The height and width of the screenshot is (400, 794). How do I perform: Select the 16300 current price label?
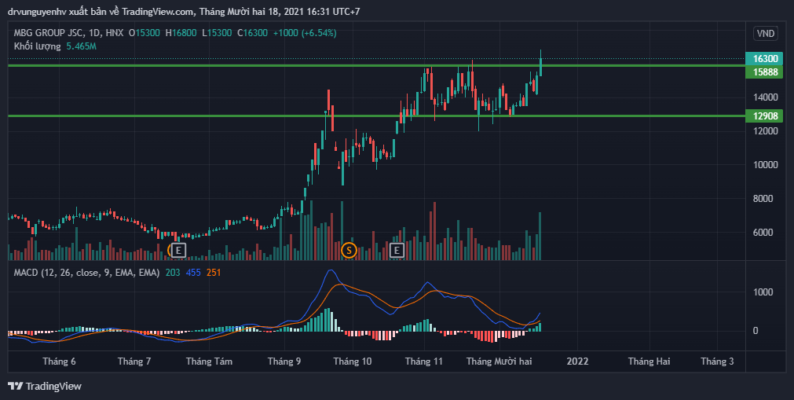coord(764,59)
